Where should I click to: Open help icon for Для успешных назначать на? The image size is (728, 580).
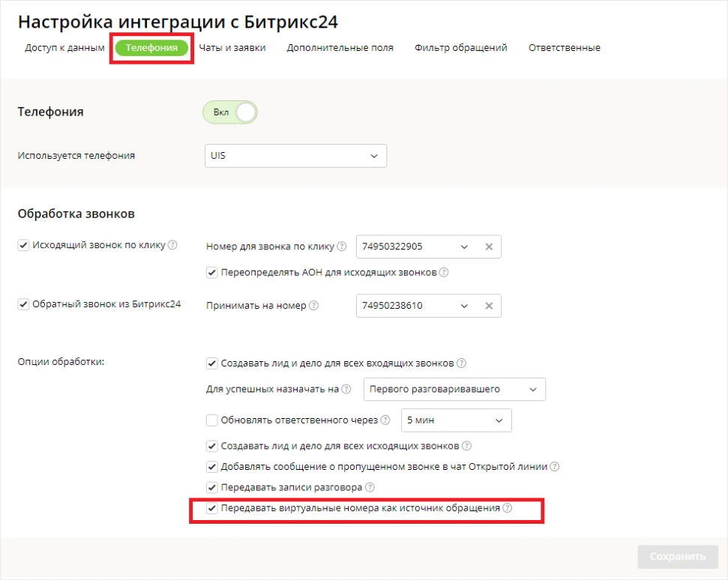(346, 389)
